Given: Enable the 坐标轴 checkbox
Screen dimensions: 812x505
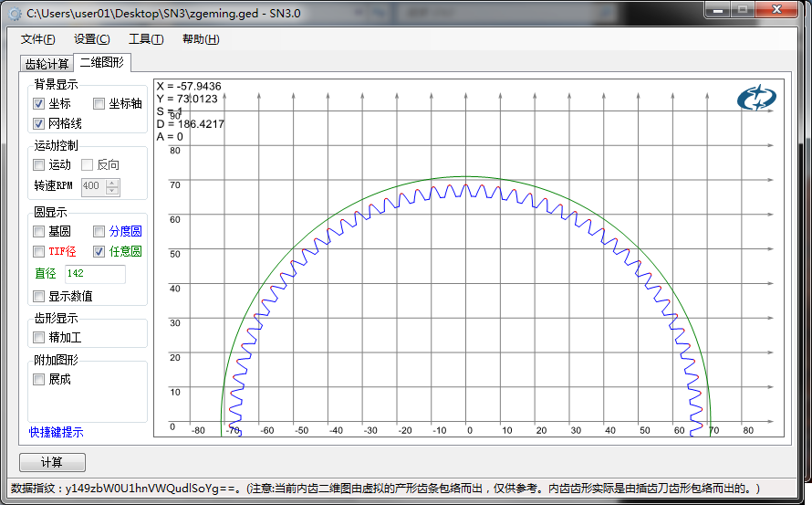Looking at the screenshot, I should point(99,104).
